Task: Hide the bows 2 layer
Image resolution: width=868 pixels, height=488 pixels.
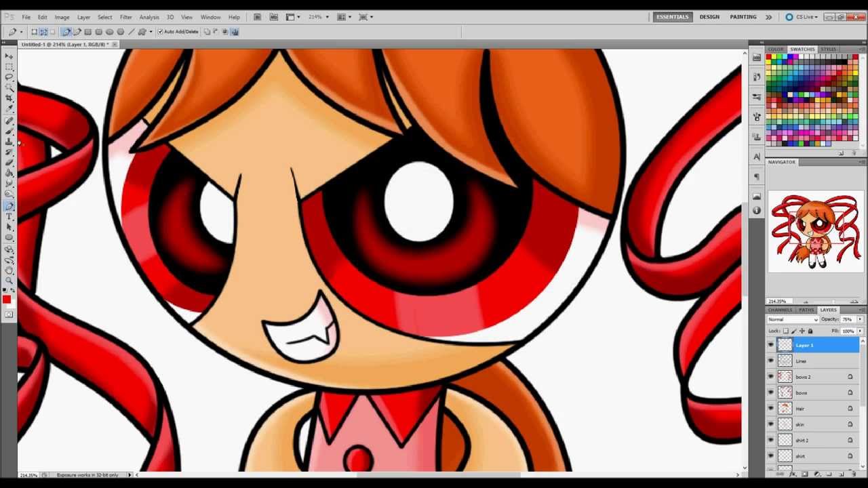Action: click(x=770, y=376)
